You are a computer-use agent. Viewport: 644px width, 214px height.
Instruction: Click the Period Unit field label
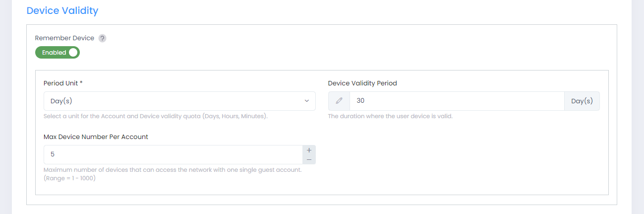[x=63, y=83]
